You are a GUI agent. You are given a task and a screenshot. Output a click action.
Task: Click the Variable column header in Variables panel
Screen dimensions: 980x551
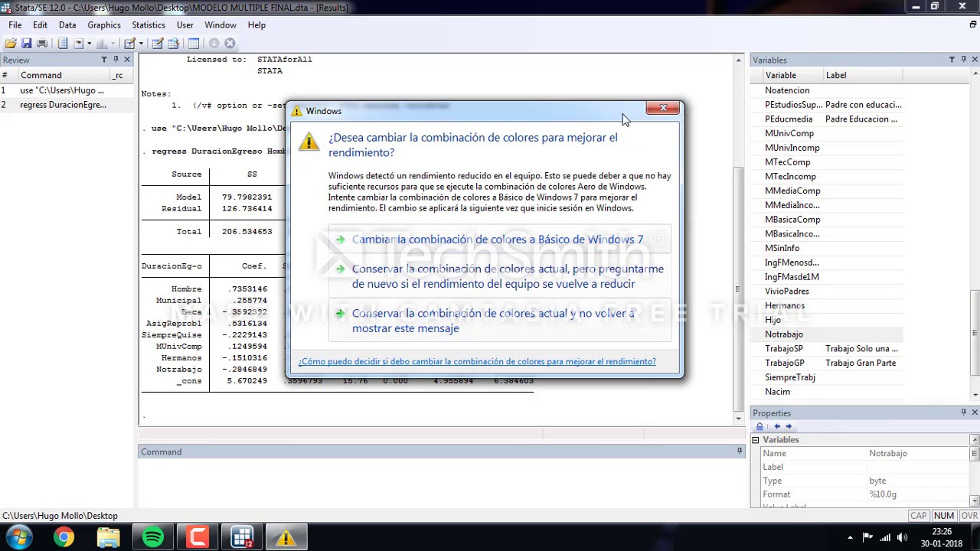[x=793, y=75]
